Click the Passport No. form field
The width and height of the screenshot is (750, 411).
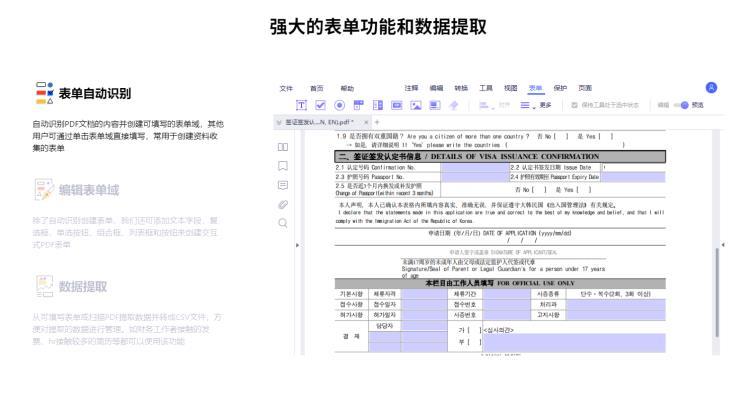pyautogui.click(x=474, y=177)
